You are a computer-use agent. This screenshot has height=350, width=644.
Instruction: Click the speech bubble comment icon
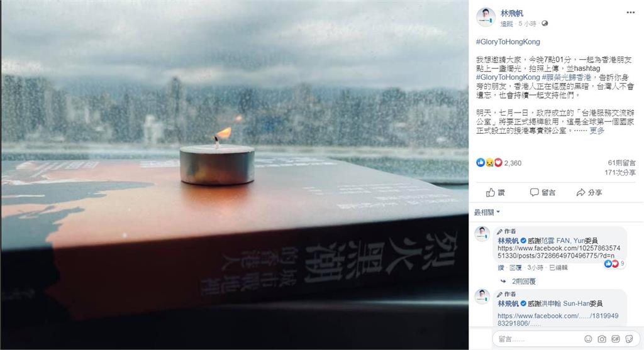(534, 192)
